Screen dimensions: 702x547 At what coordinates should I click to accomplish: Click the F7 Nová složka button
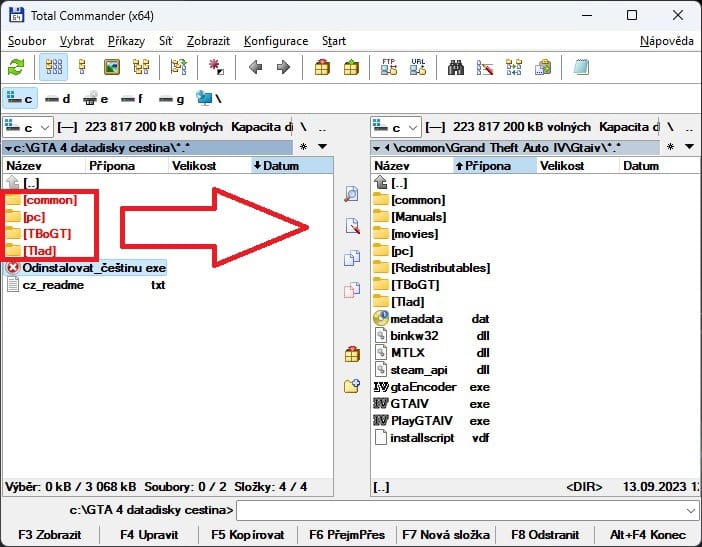point(446,535)
